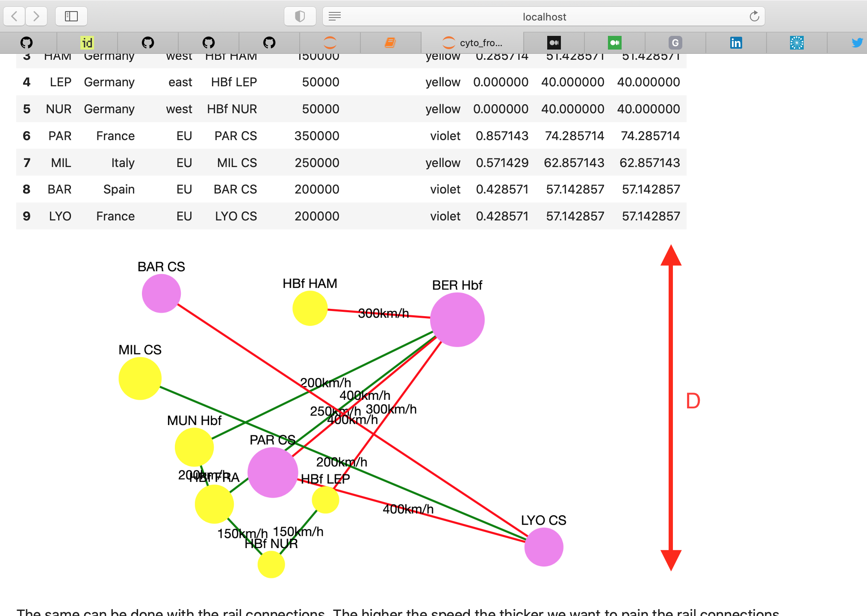Show the Privacy Report shield

click(x=300, y=16)
